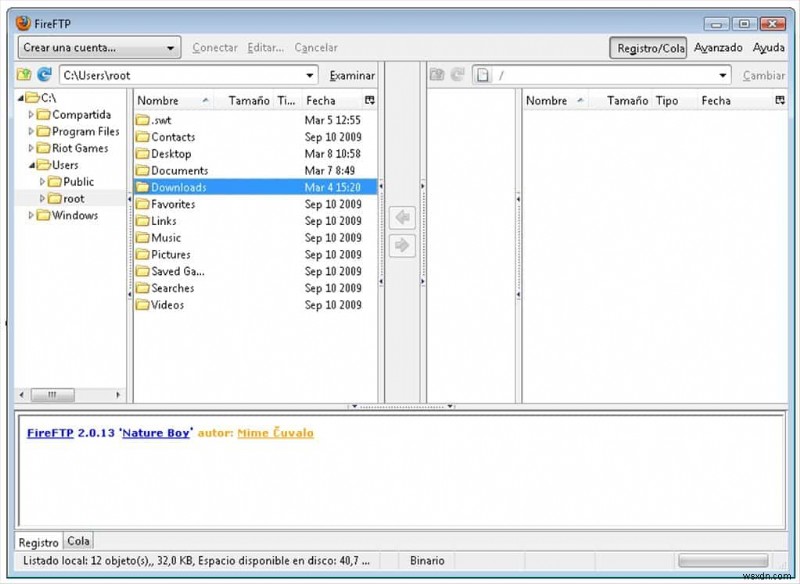The height and width of the screenshot is (584, 800).
Task: Open the Ayuda menu
Action: pos(768,47)
